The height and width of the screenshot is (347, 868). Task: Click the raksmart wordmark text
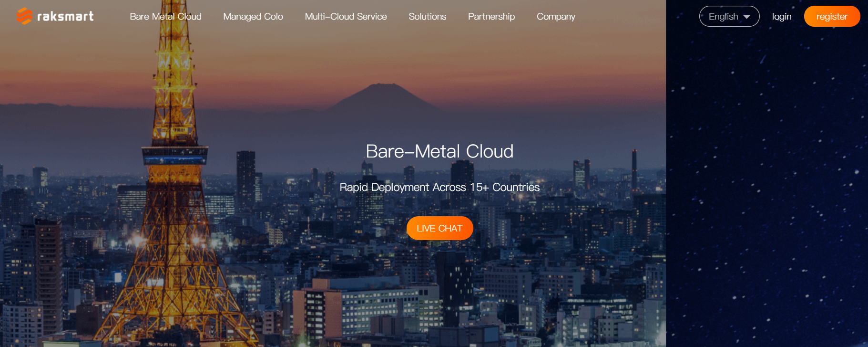(65, 16)
